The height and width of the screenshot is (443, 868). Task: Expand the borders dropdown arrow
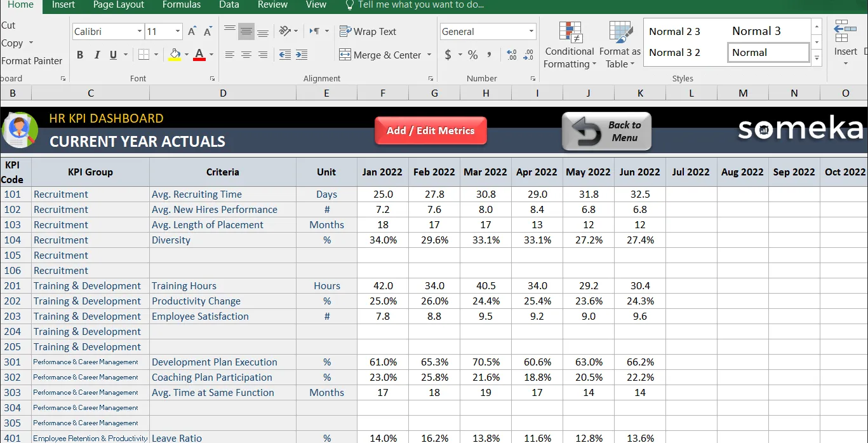click(x=156, y=55)
